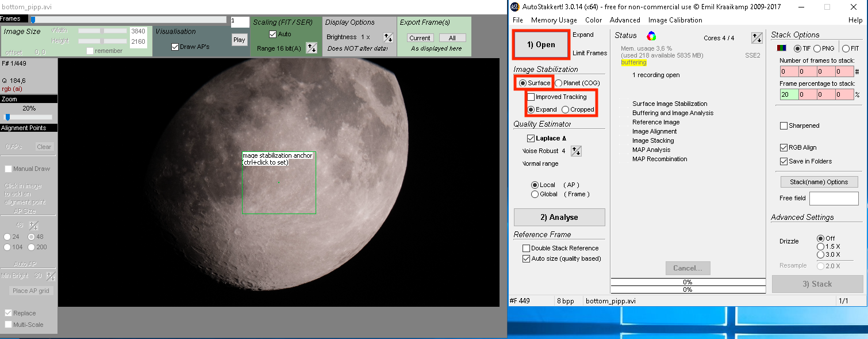Click the Noise Robust up/down adjuster icon
This screenshot has height=339, width=868.
tap(576, 151)
